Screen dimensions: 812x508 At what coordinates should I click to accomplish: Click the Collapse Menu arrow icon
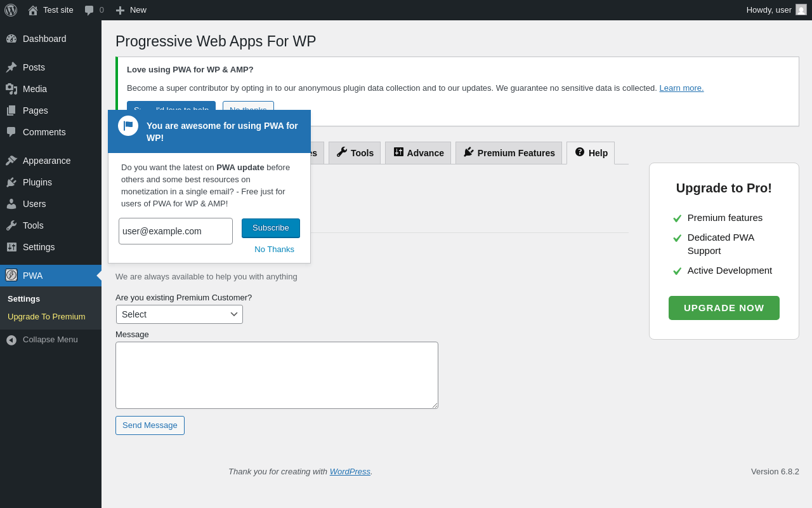tap(11, 340)
